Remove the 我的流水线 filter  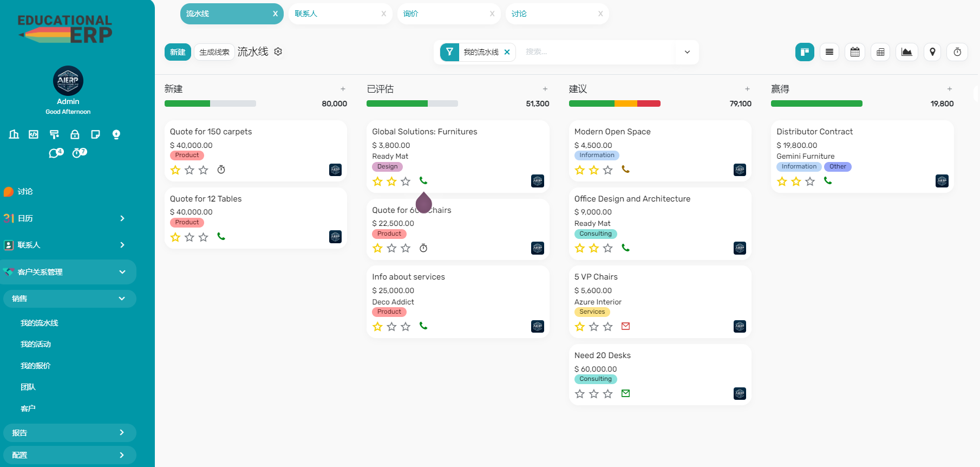pyautogui.click(x=507, y=52)
